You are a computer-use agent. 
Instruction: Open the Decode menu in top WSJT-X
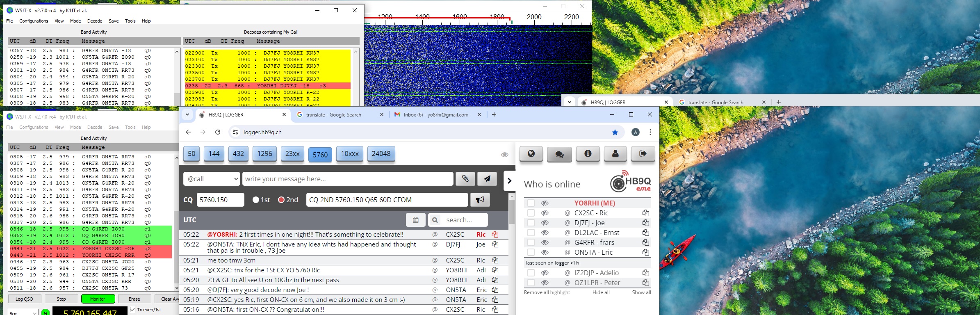tap(94, 21)
